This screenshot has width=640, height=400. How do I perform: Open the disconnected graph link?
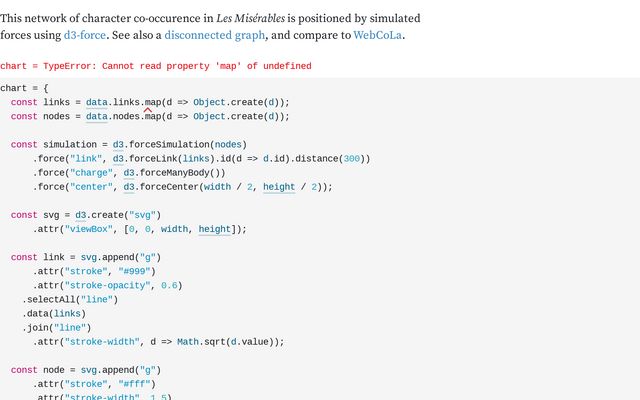pyautogui.click(x=215, y=35)
